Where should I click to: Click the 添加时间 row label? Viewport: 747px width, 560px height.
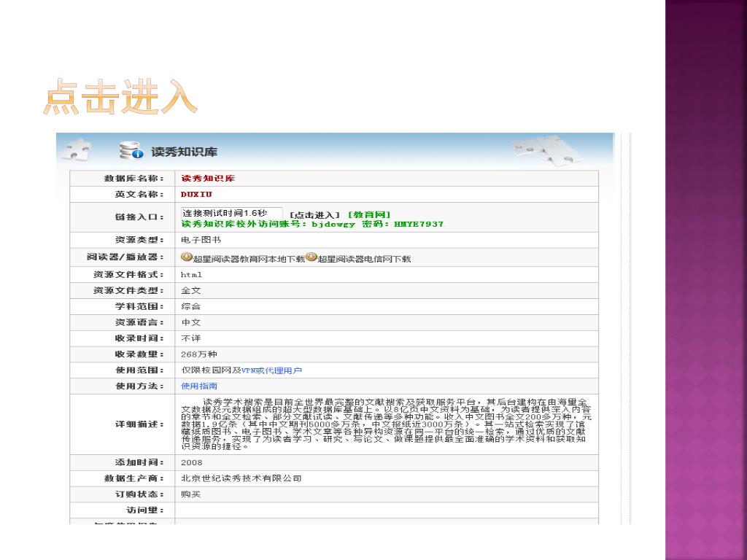pyautogui.click(x=139, y=462)
